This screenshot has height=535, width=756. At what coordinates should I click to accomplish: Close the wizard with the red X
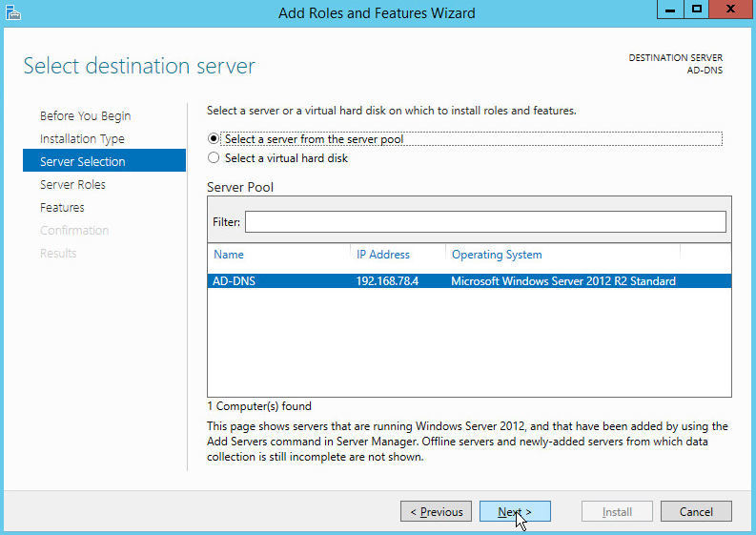tap(731, 10)
